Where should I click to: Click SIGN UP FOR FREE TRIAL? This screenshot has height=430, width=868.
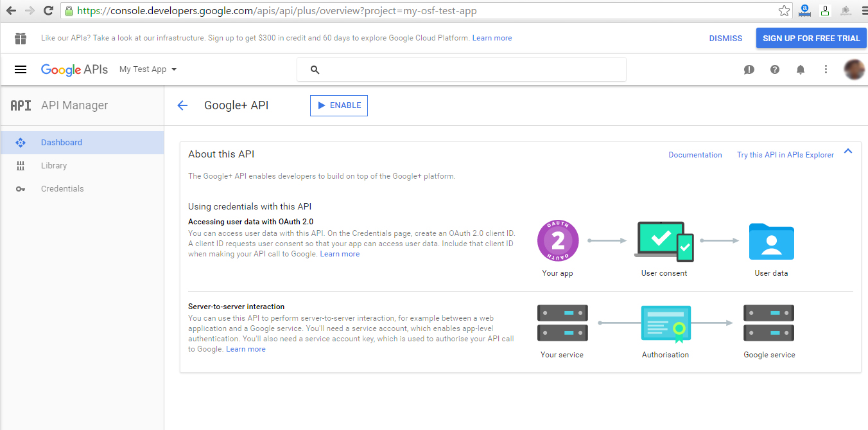pyautogui.click(x=812, y=39)
